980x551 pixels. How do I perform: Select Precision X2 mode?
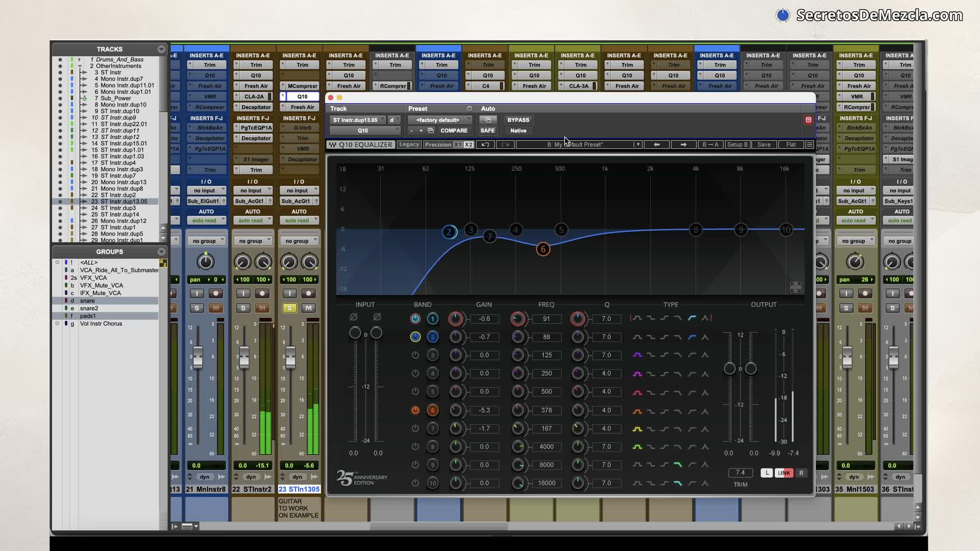tap(469, 145)
